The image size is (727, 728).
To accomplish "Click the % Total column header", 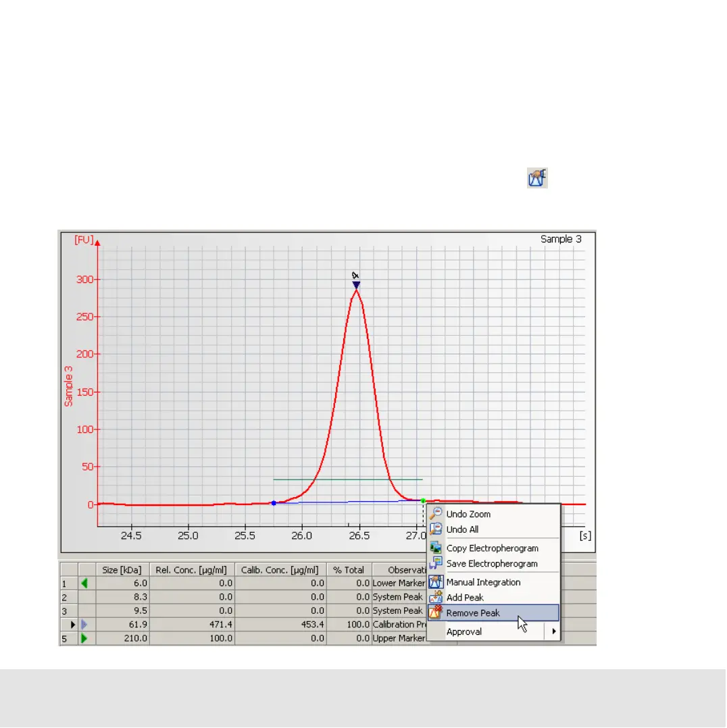I will click(349, 570).
